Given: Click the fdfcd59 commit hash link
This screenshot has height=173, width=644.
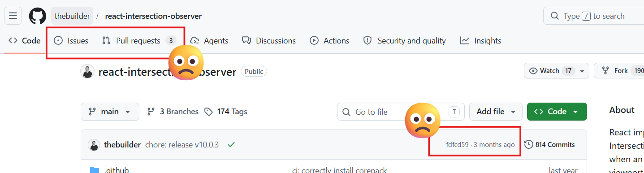Looking at the screenshot, I should (457, 145).
